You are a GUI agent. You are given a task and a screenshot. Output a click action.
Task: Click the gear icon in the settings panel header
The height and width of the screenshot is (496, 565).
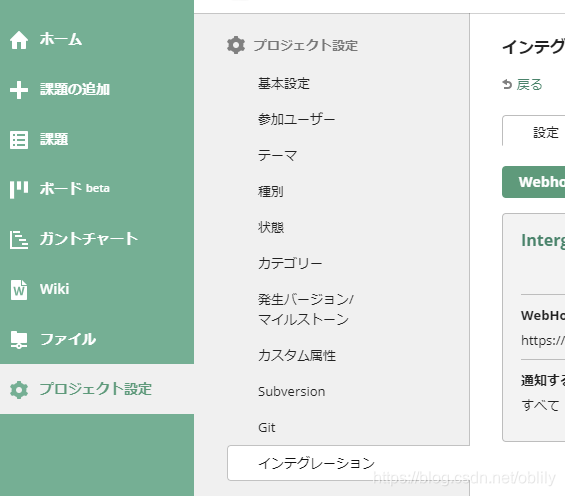[x=236, y=45]
